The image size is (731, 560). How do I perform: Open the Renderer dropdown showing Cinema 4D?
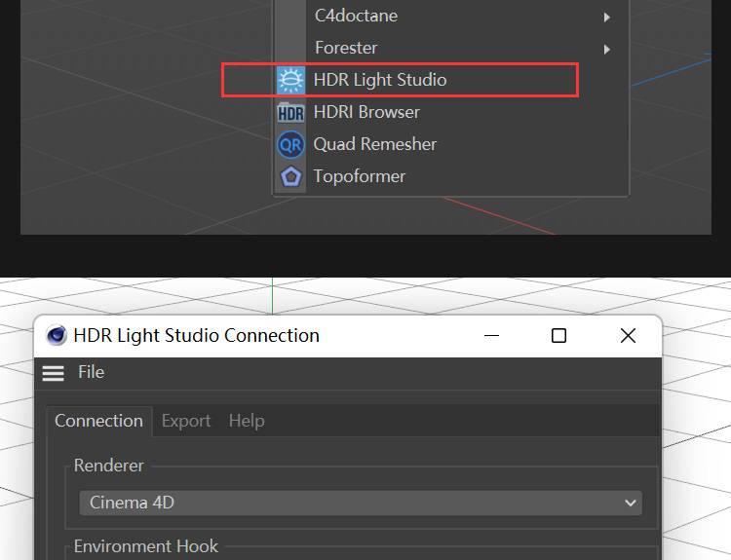[x=361, y=503]
